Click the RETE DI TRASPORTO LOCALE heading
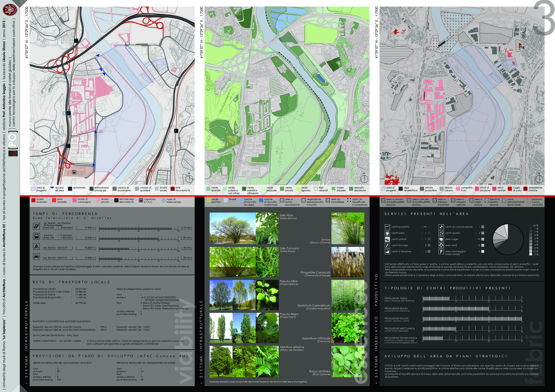Viewport: 555px width, 392px height. point(71,282)
